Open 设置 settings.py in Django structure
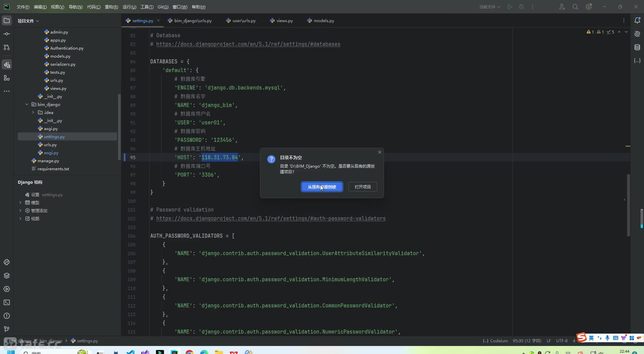This screenshot has width=644, height=354. point(44,194)
